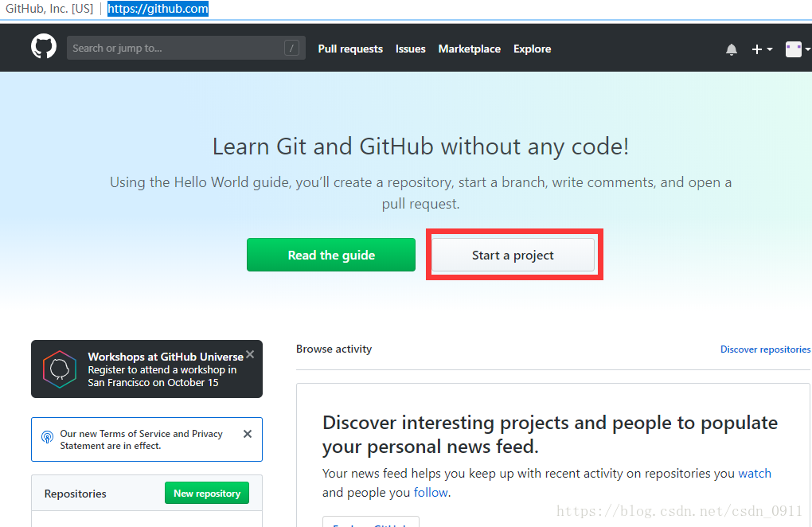Click the slash shortcut icon in search
This screenshot has height=527, width=812.
pos(291,48)
